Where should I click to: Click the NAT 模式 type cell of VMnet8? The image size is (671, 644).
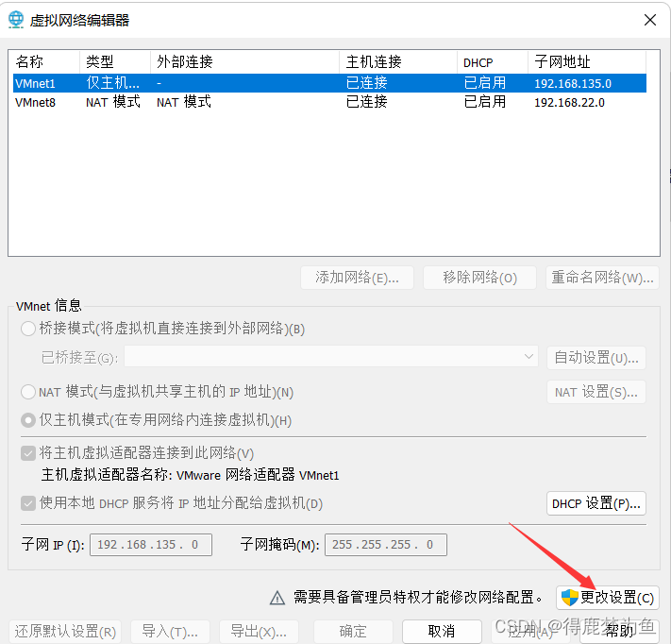click(113, 102)
